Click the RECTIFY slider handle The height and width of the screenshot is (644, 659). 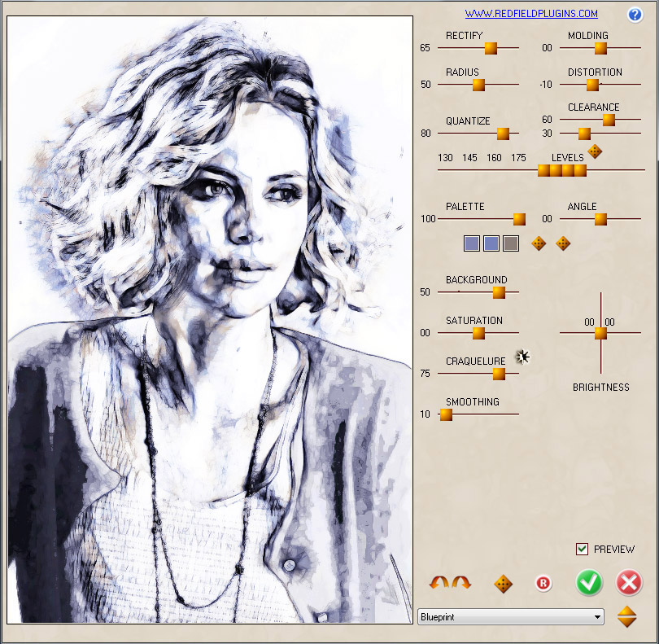pyautogui.click(x=491, y=48)
